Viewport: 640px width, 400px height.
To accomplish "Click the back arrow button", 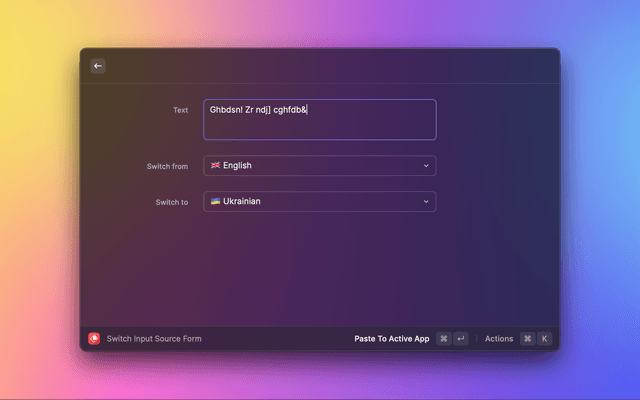I will (98, 66).
